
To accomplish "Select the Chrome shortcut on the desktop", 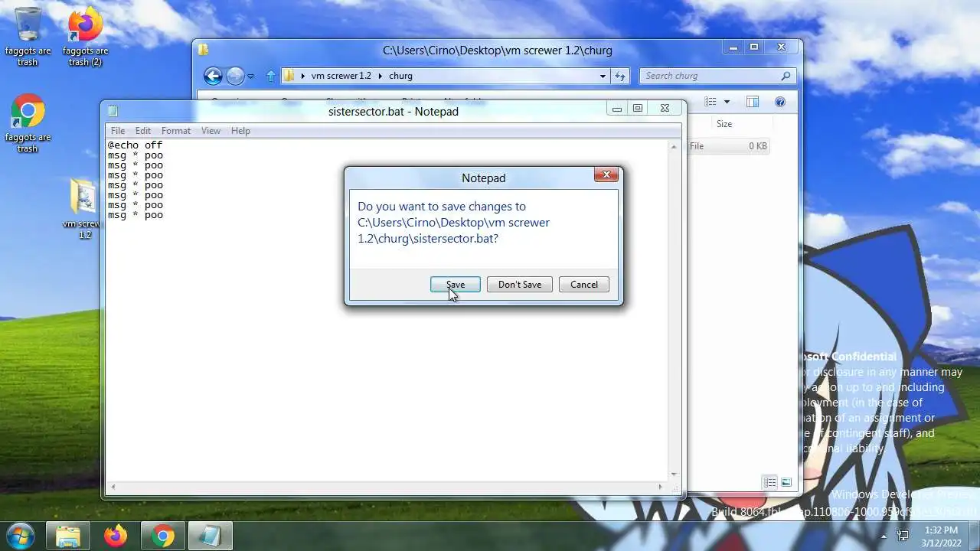I will tap(28, 124).
